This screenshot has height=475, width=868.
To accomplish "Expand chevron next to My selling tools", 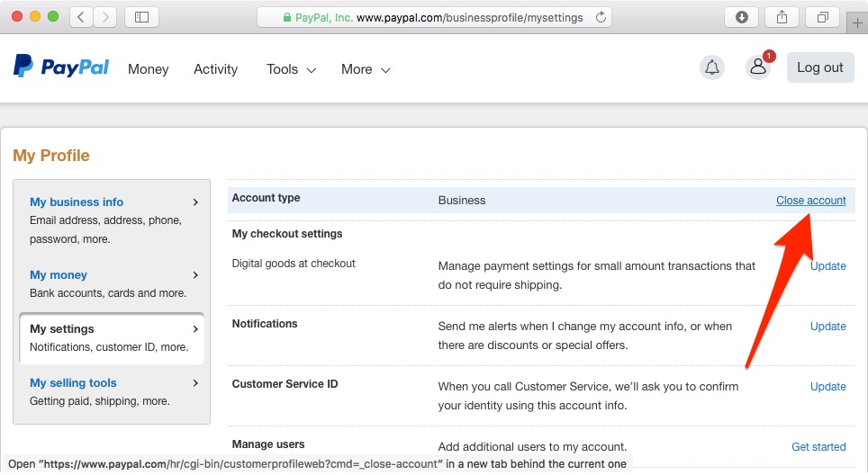I will click(195, 383).
